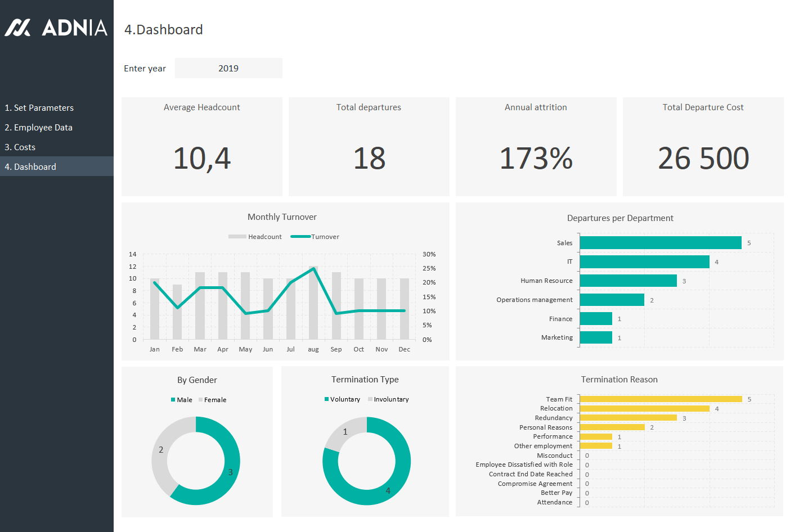The width and height of the screenshot is (799, 532).
Task: Click the Enter year input field
Action: click(x=228, y=68)
